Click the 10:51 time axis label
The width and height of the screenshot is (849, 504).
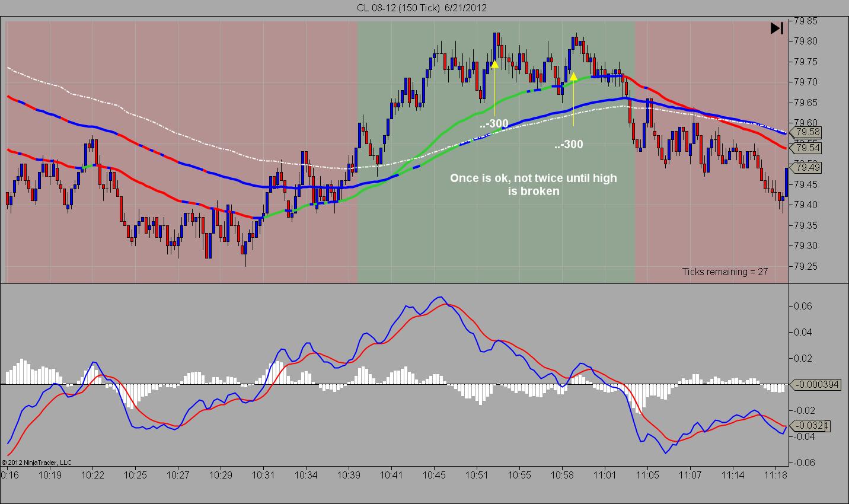tap(477, 475)
